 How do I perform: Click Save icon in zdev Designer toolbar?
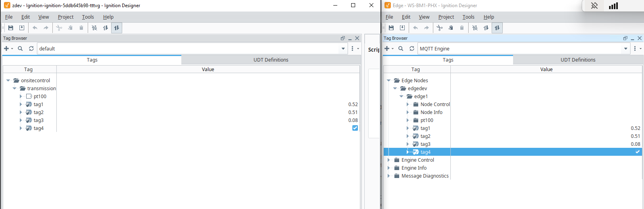11,28
